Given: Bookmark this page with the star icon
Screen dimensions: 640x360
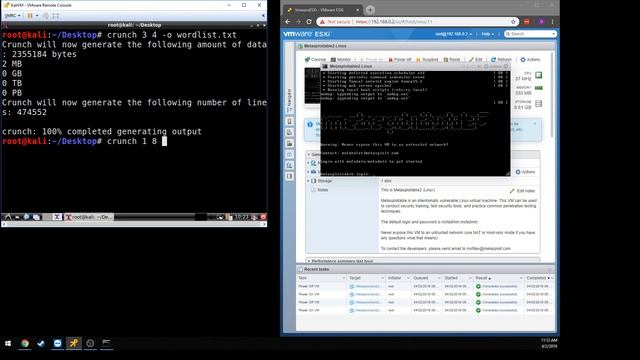Looking at the screenshot, I should pos(513,22).
